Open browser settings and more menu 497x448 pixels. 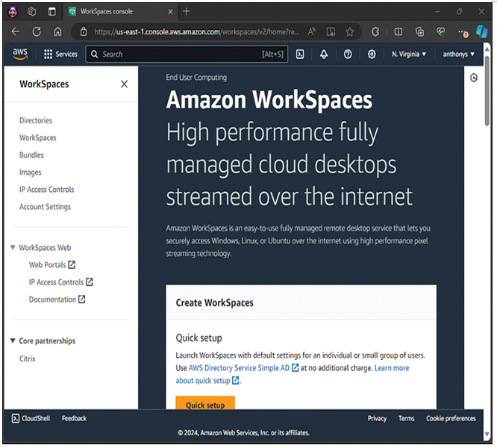click(x=463, y=32)
